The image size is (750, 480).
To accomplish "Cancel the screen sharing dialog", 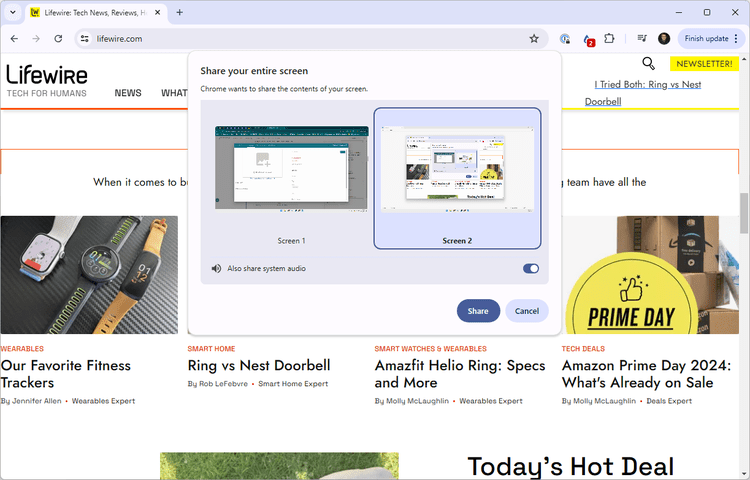I will 527,311.
